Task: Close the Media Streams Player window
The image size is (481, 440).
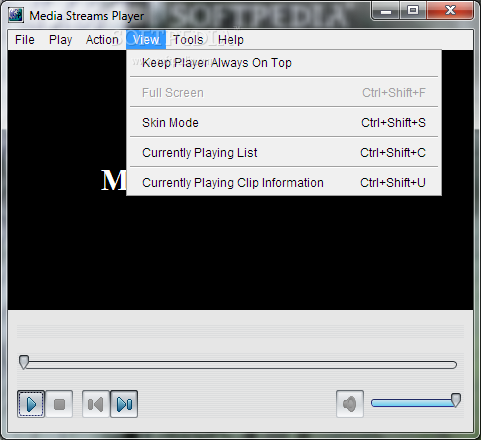Action: pyautogui.click(x=450, y=11)
